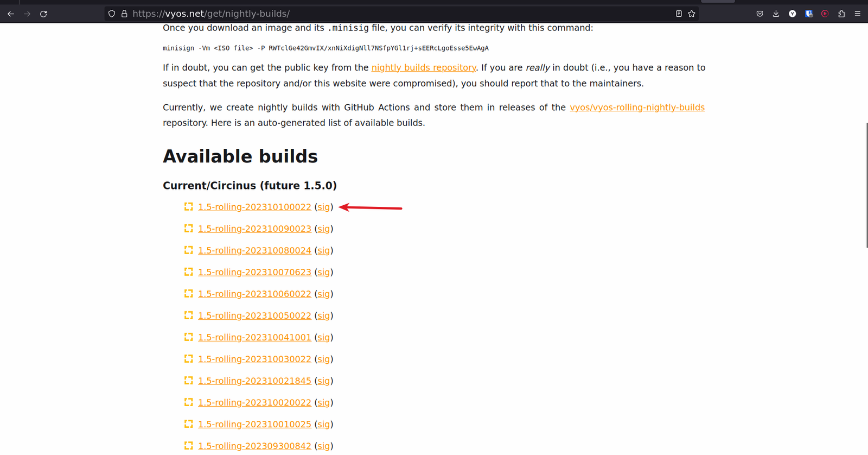Download build 1.5-rolling-202310050022
Viewport: 868px width, 455px height.
(x=254, y=315)
